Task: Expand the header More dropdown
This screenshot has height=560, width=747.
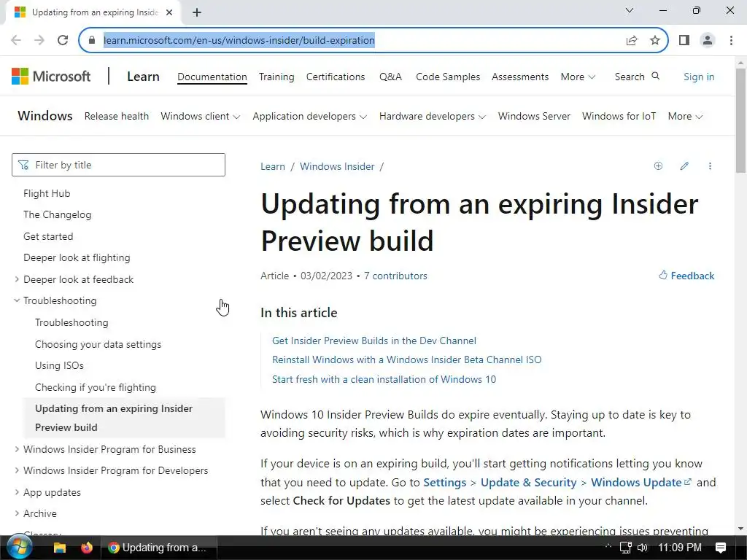Action: [578, 77]
